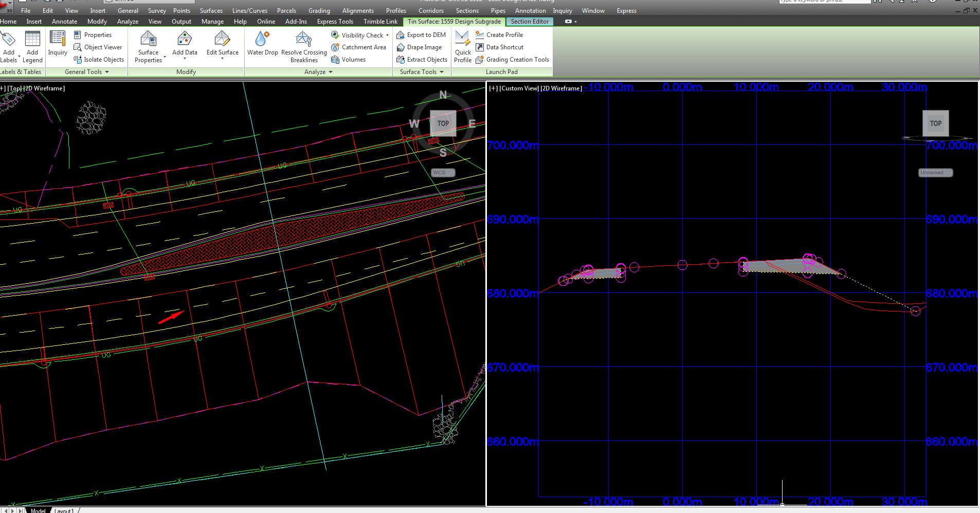Click the TOP face of left ViewCube
This screenshot has height=513, width=980.
point(443,123)
